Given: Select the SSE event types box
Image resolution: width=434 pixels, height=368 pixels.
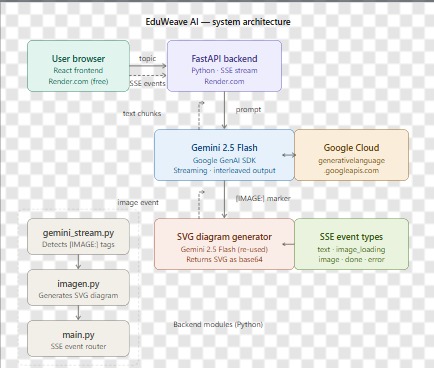Looking at the screenshot, I should (x=351, y=244).
